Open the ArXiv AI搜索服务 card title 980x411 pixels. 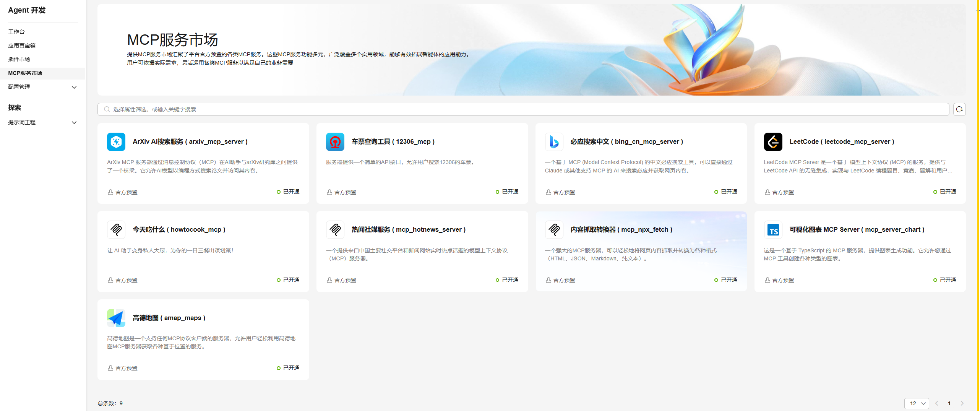[x=190, y=142]
